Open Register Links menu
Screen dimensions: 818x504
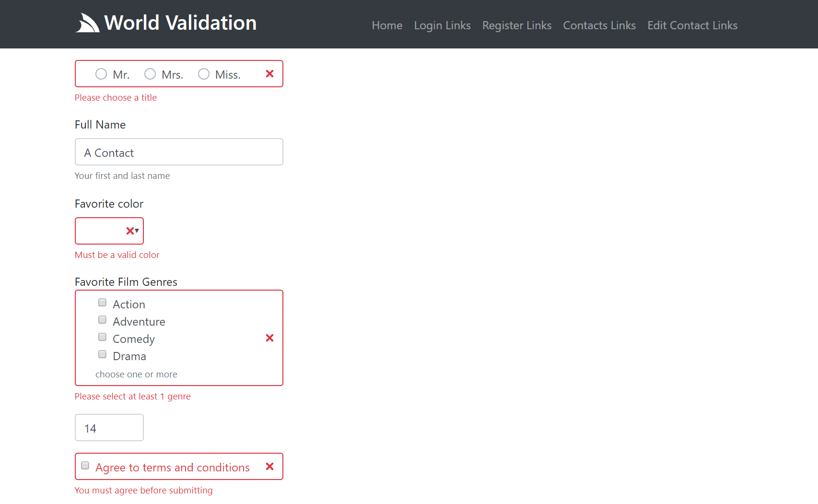click(517, 25)
